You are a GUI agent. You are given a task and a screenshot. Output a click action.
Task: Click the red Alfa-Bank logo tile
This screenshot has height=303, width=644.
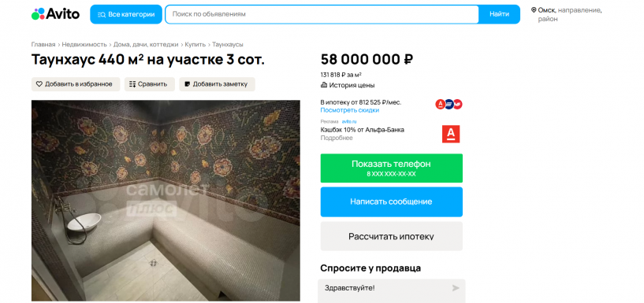coord(451,134)
